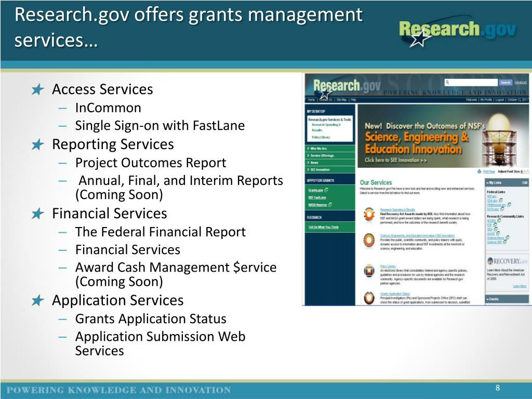Click the 'Project Outcomes Report' text
This screenshot has width=532, height=399.
point(151,163)
